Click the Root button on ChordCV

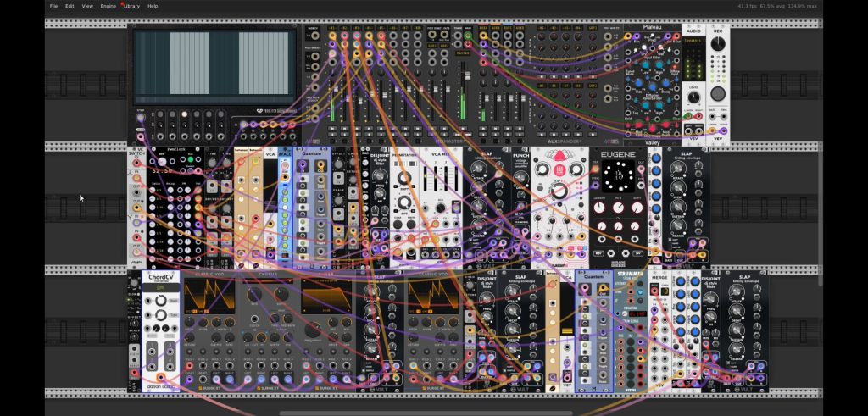tap(172, 301)
